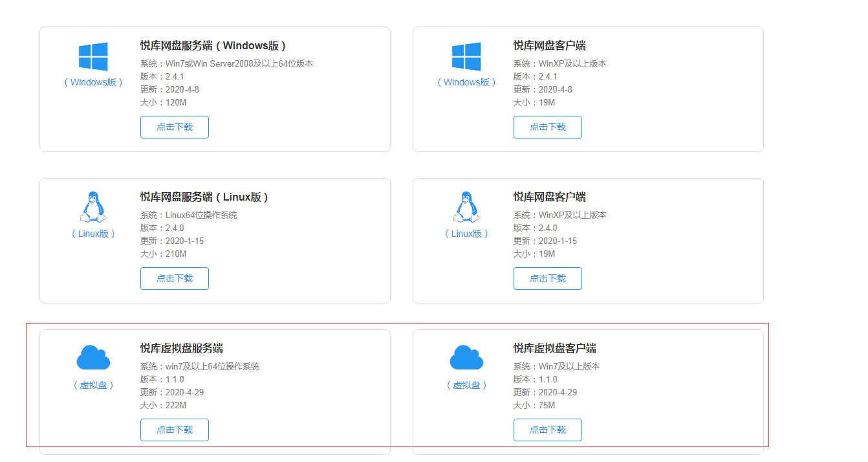Click （虚拟盘） label under 客户端 cloud
The image size is (868, 462).
click(x=466, y=385)
